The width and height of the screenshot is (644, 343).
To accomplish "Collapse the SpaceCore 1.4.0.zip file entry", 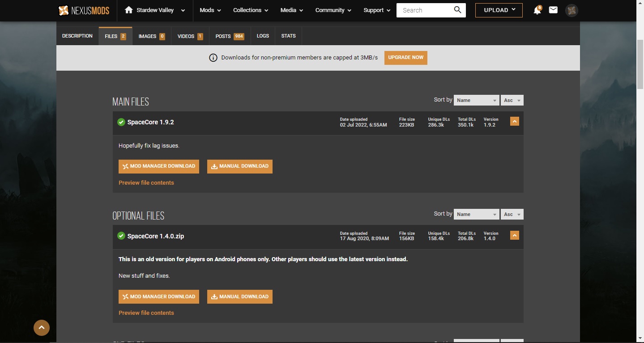I will [x=515, y=235].
